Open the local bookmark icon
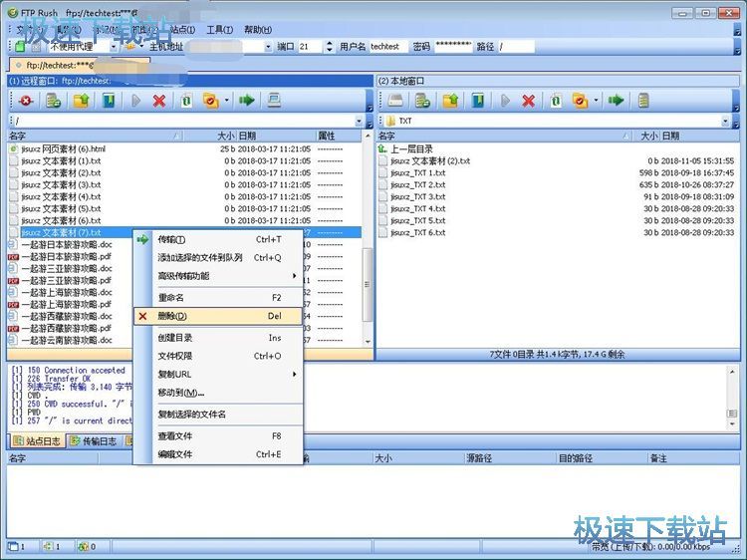 click(x=478, y=101)
